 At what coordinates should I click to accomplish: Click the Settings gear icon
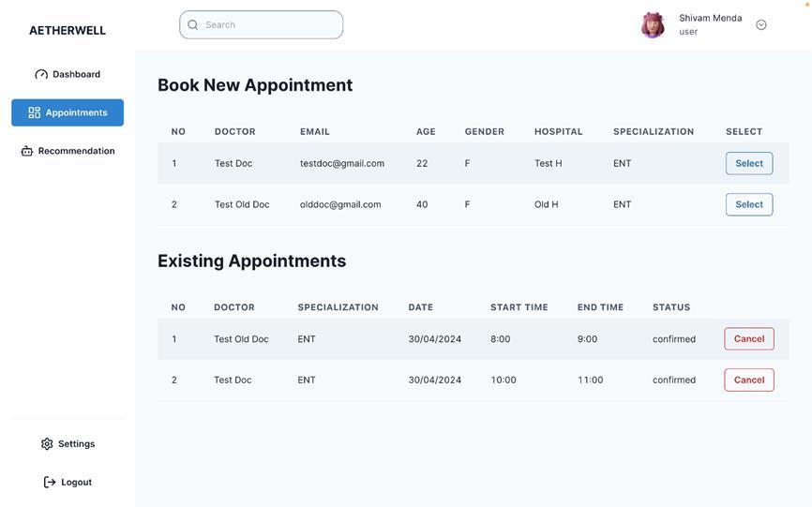(x=47, y=444)
